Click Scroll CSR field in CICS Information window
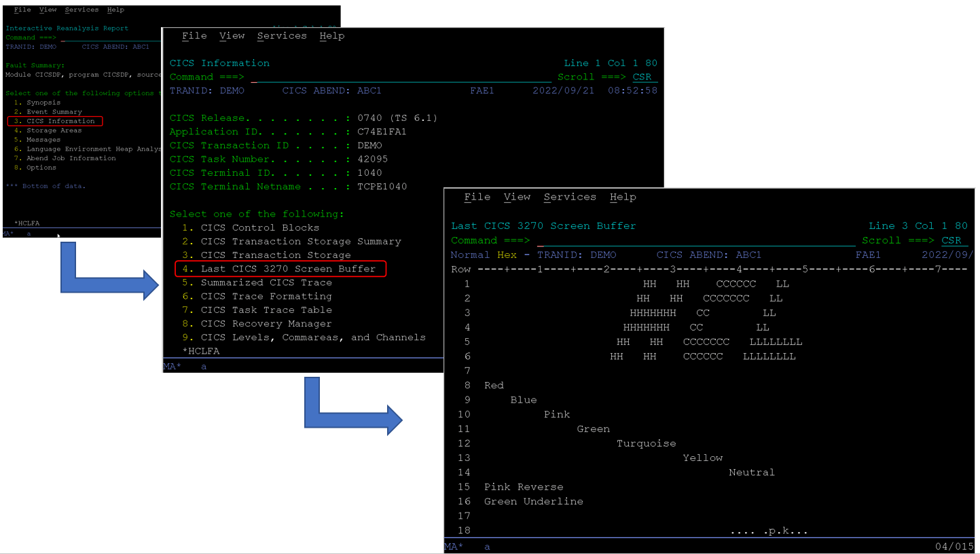980x554 pixels. tap(645, 77)
